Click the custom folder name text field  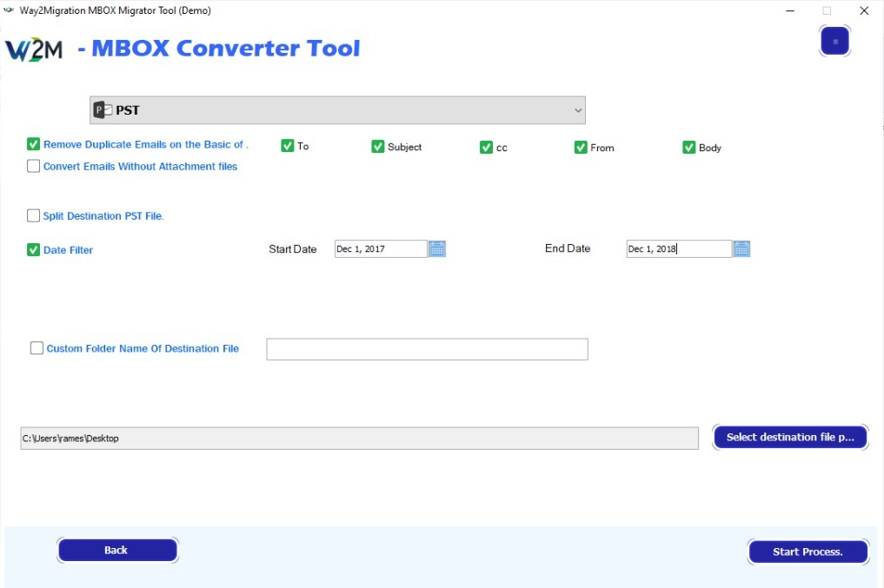[427, 349]
